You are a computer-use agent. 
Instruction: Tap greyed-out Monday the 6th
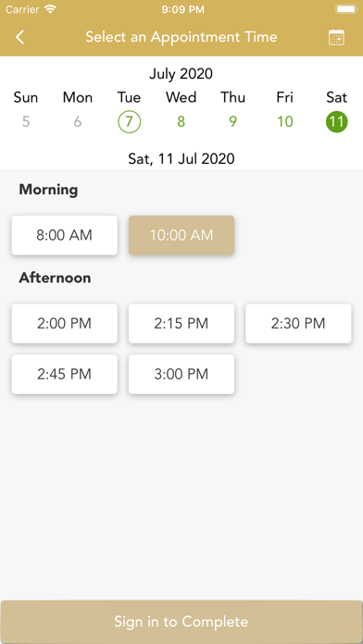tap(78, 122)
